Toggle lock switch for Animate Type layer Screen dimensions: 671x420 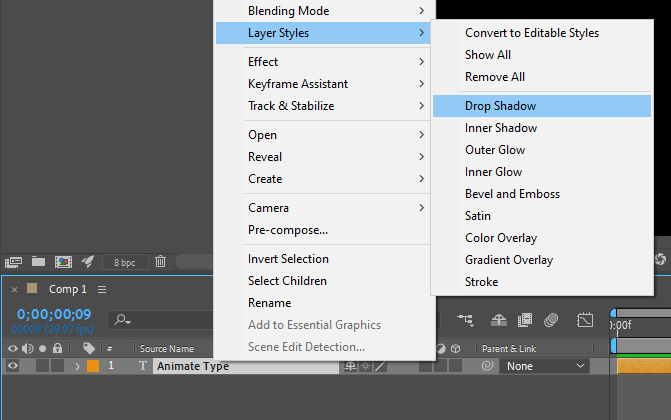[x=57, y=366]
